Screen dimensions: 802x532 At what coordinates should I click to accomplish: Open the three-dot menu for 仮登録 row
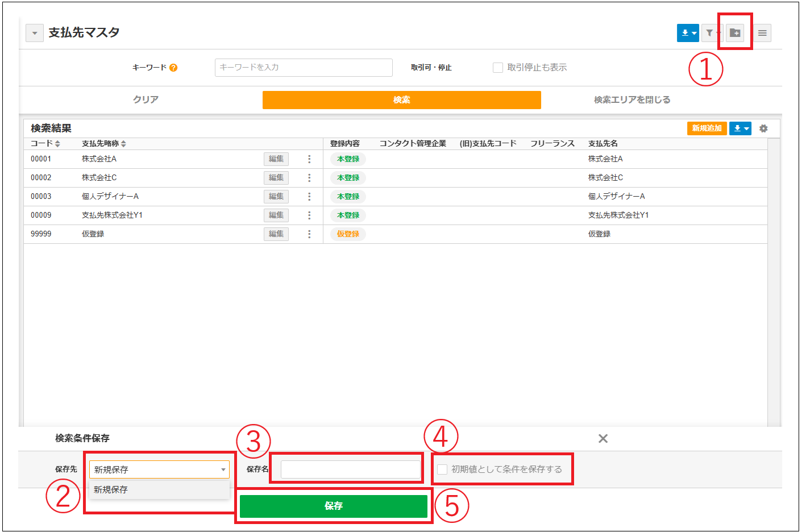[309, 234]
